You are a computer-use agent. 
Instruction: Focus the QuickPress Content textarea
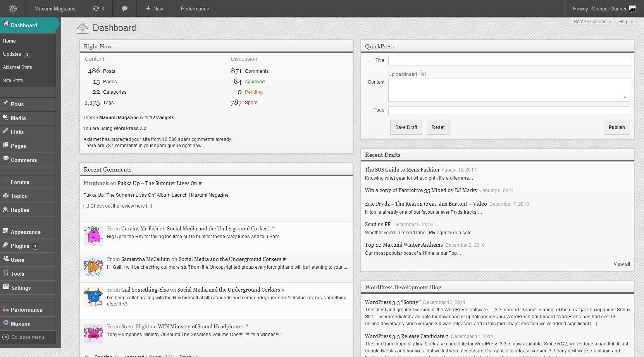pos(509,90)
